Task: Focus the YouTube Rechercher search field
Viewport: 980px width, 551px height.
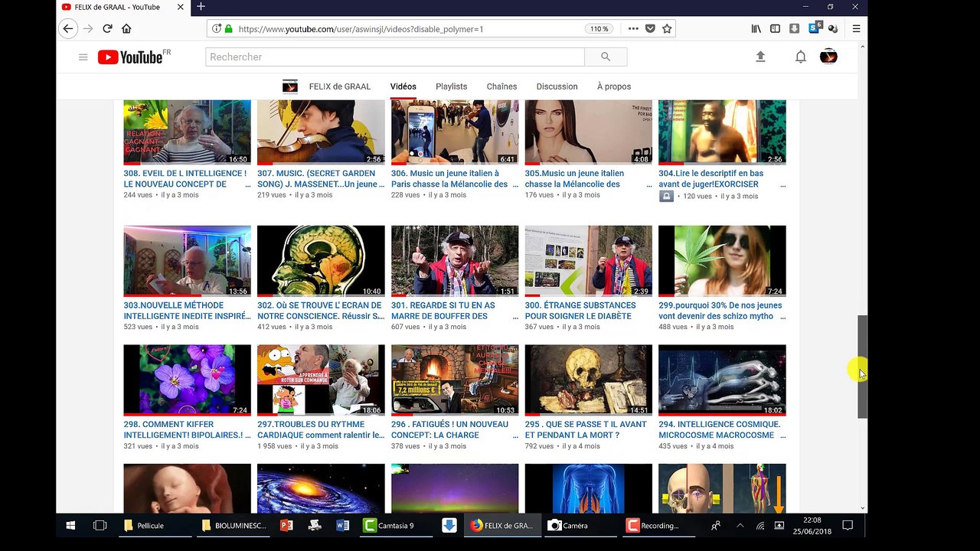Action: pyautogui.click(x=395, y=57)
